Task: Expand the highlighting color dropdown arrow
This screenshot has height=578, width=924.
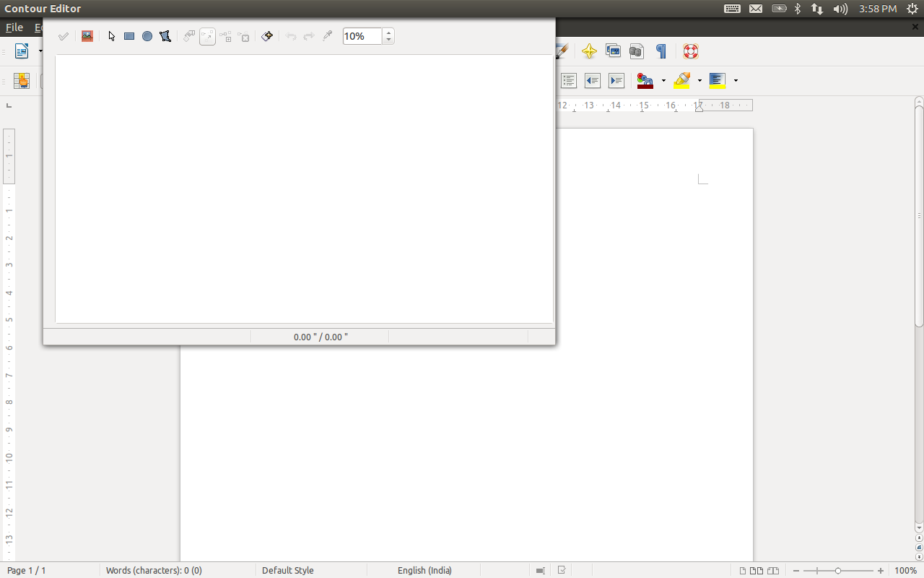Action: (699, 81)
